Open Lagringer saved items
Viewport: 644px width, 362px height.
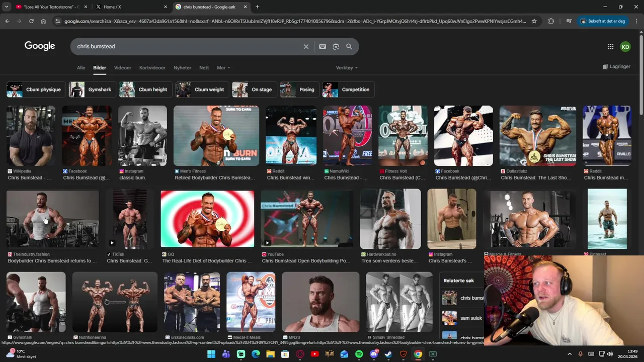616,66
